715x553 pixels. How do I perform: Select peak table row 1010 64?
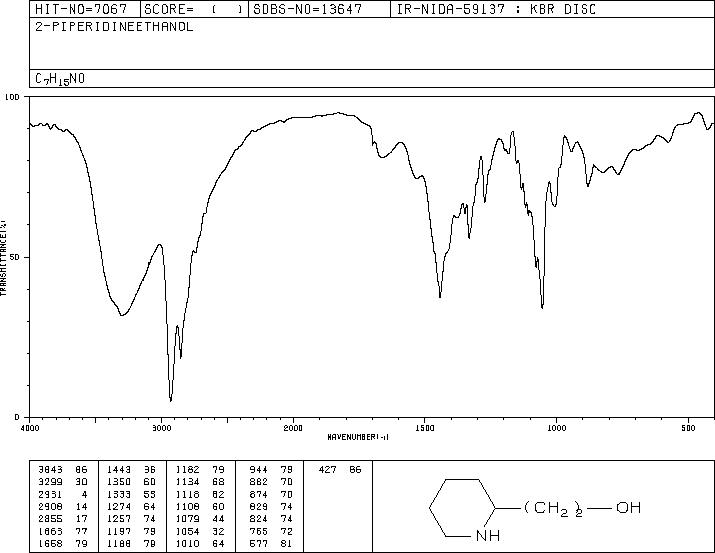click(x=200, y=543)
